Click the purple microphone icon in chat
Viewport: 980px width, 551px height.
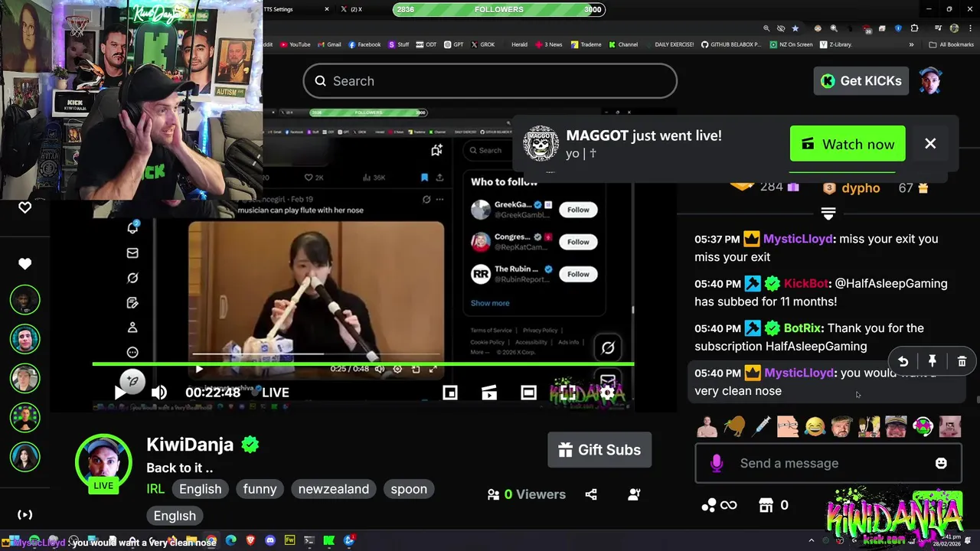point(717,463)
